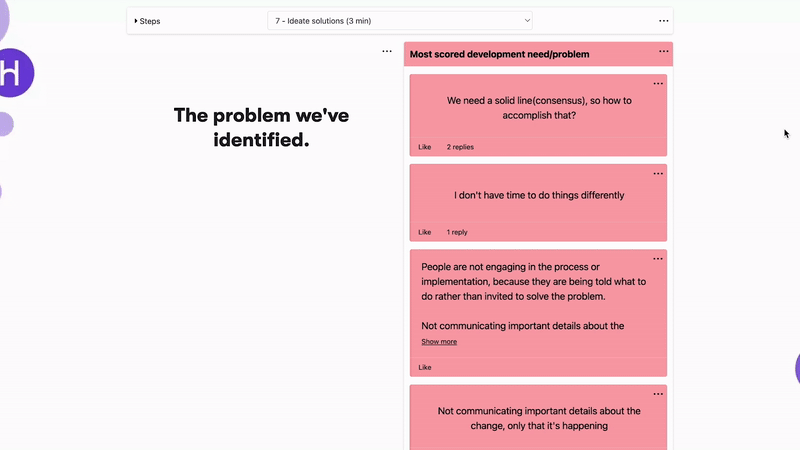The height and width of the screenshot is (450, 800).
Task: Select 'I don't have time to do things differently' text
Action: coord(539,195)
